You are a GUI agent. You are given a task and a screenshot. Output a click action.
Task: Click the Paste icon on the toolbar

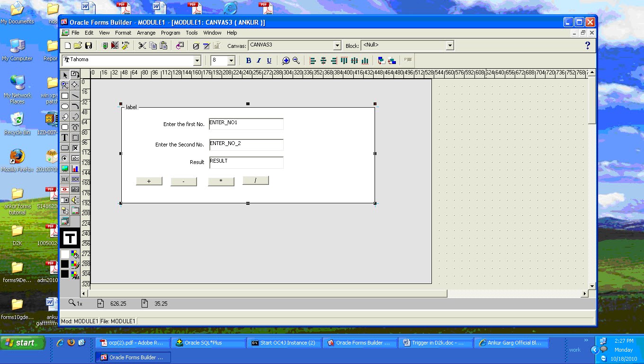click(163, 45)
